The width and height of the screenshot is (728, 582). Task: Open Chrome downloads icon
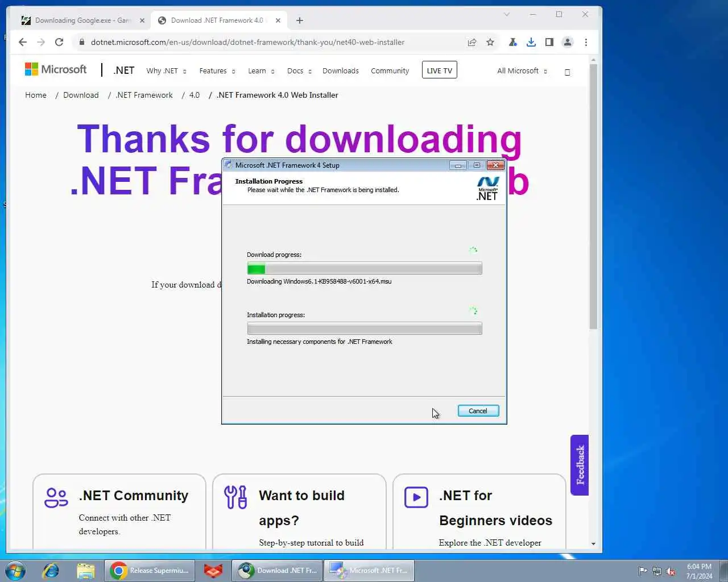click(531, 42)
